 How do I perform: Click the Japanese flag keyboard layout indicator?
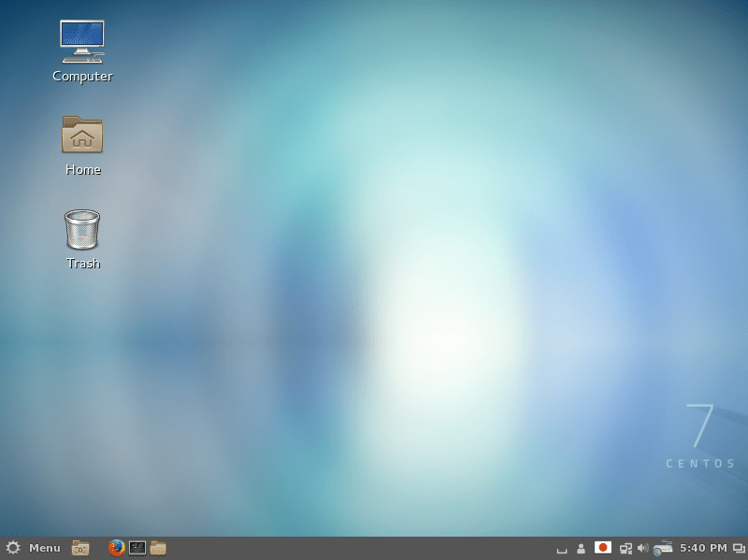[x=603, y=548]
